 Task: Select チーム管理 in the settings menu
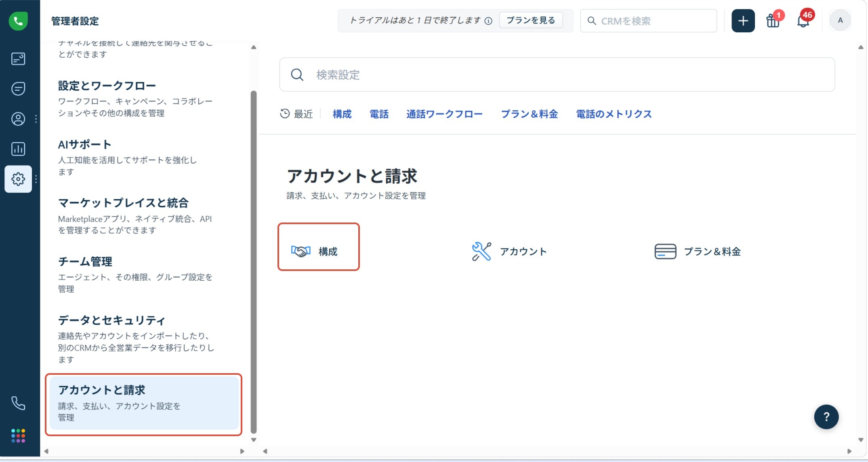[85, 262]
